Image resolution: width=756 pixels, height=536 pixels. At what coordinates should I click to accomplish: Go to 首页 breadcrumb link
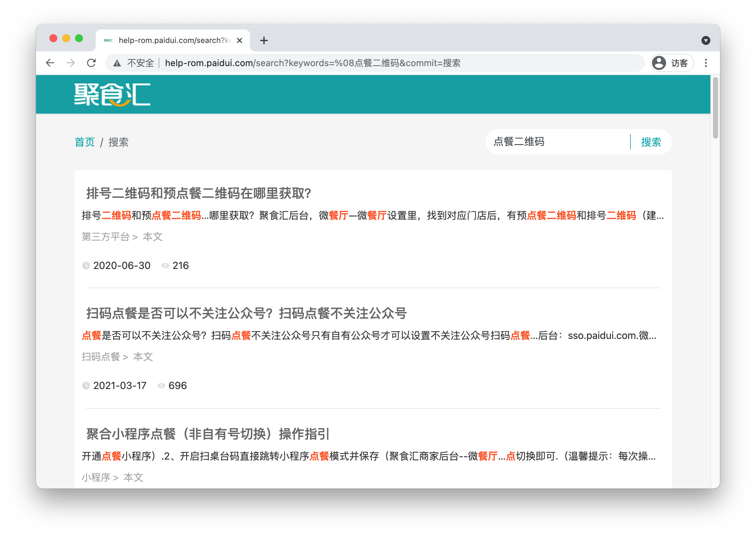coord(84,142)
